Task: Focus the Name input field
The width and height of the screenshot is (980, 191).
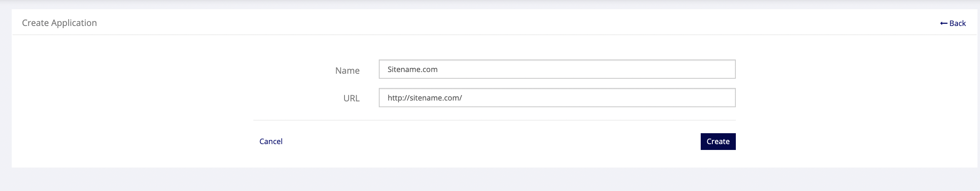Action: (x=557, y=69)
